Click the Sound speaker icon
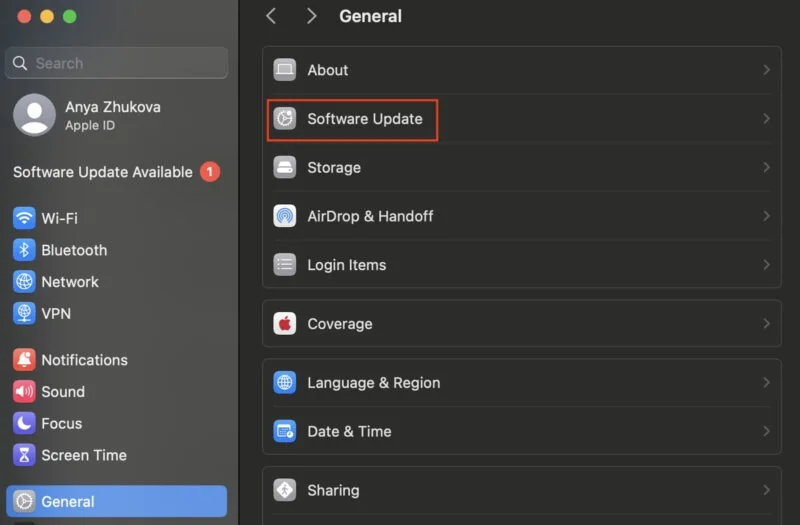Image resolution: width=800 pixels, height=525 pixels. (x=24, y=391)
